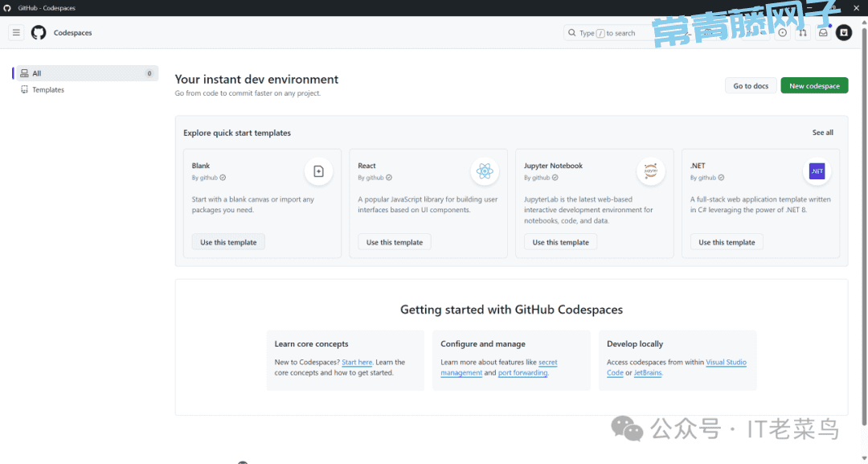
Task: Select All in the sidebar
Action: click(88, 73)
